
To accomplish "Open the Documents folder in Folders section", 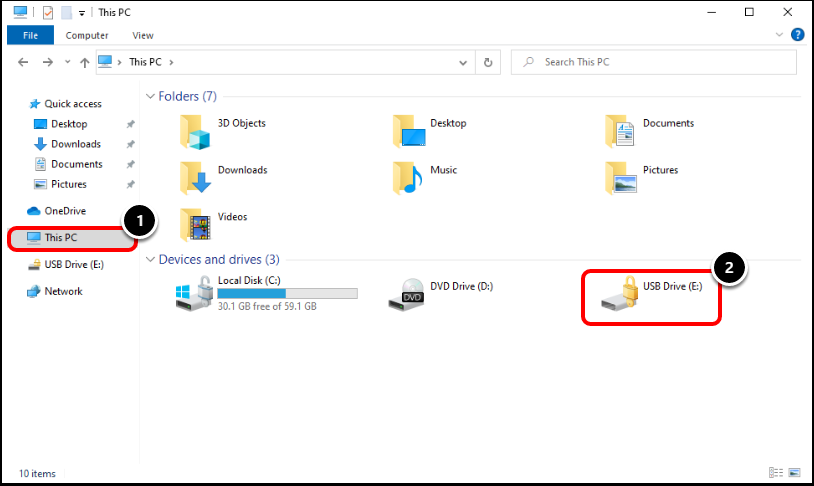I will (649, 131).
